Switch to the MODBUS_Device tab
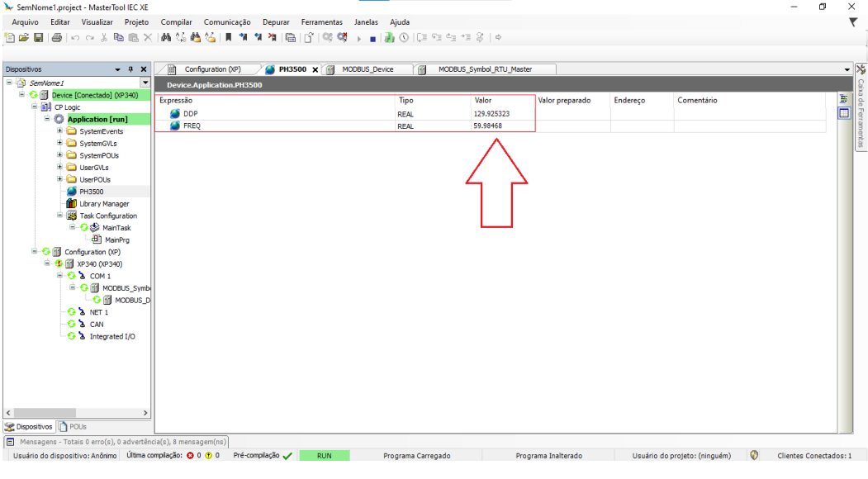The image size is (868, 479). coord(368,69)
